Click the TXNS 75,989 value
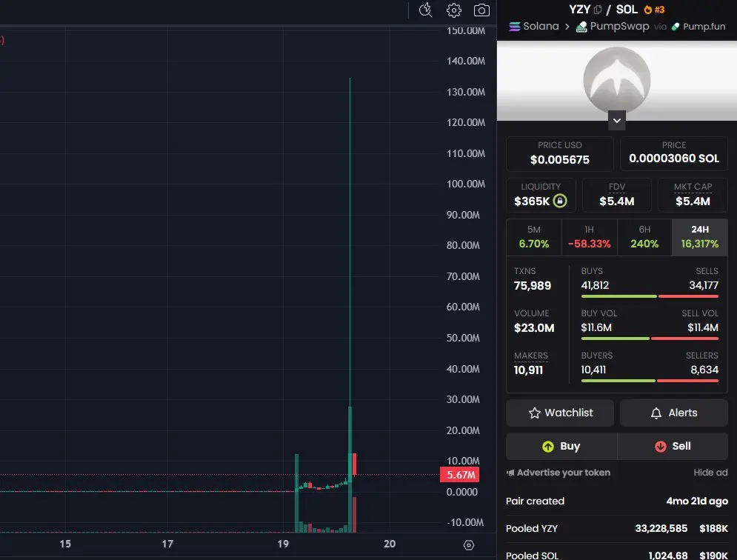The height and width of the screenshot is (560, 737). [532, 286]
